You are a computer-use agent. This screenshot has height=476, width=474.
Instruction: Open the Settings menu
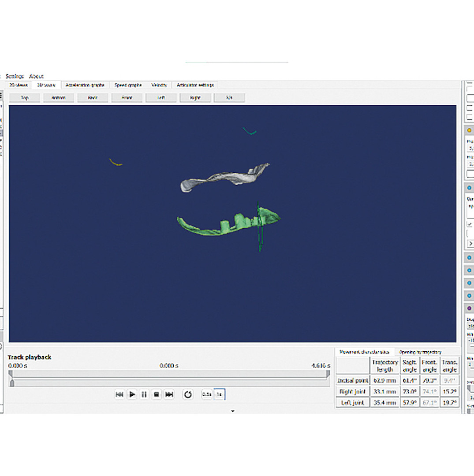click(15, 76)
